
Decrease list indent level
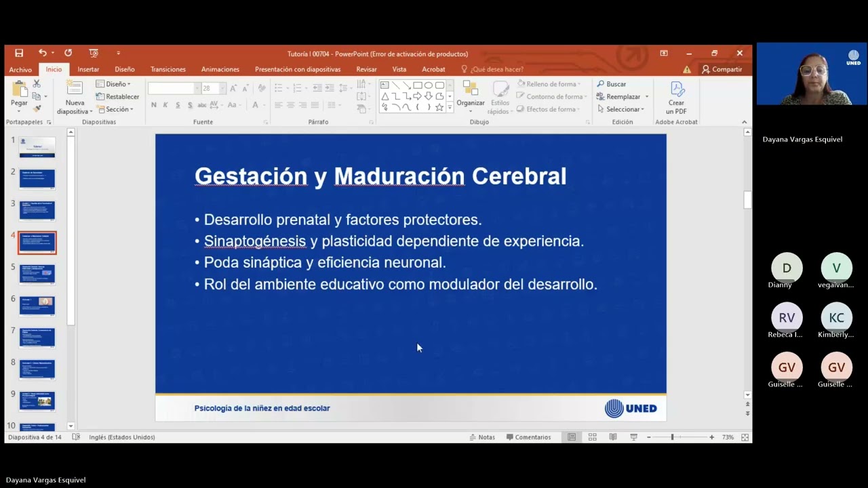[x=317, y=88]
